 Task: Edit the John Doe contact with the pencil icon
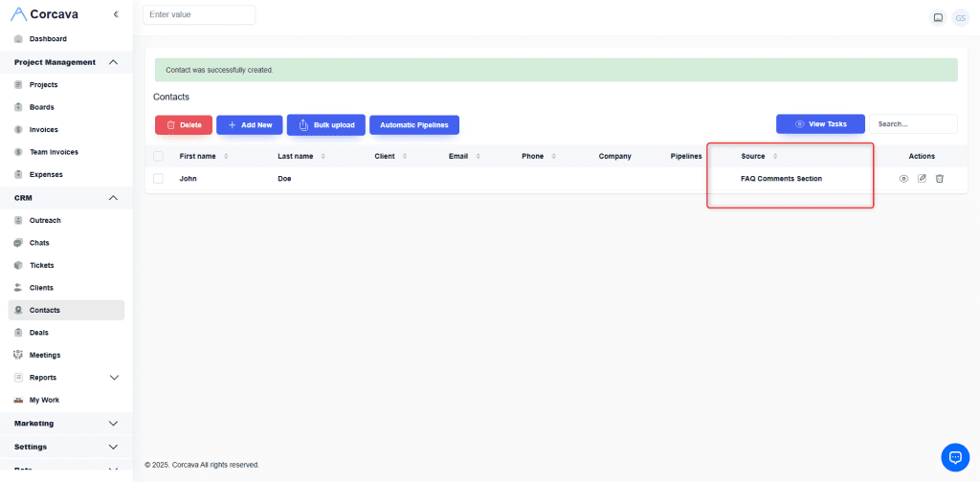[922, 179]
